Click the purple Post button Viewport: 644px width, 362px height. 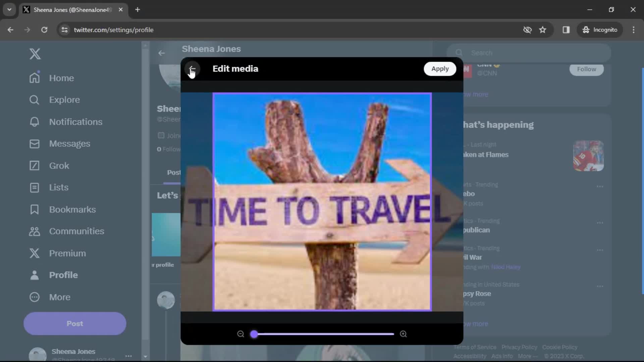tap(75, 323)
